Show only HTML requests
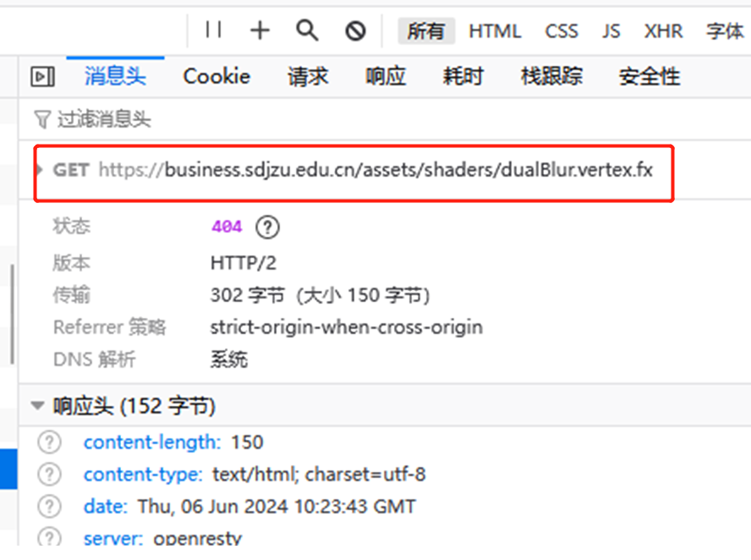751x560 pixels. click(495, 31)
